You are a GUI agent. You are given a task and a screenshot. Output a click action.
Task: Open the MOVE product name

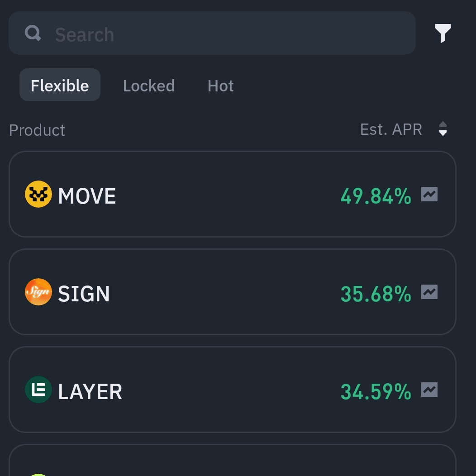click(87, 196)
